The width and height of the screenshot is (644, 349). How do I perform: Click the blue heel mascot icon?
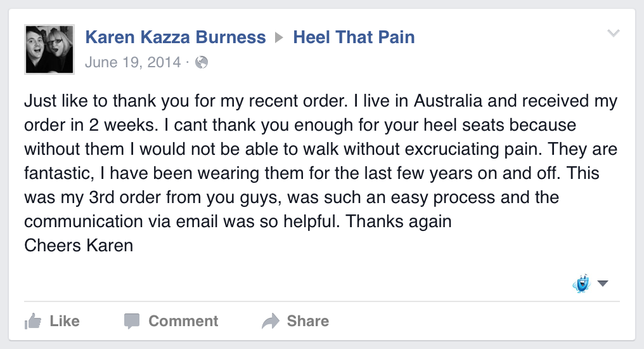pyautogui.click(x=581, y=283)
